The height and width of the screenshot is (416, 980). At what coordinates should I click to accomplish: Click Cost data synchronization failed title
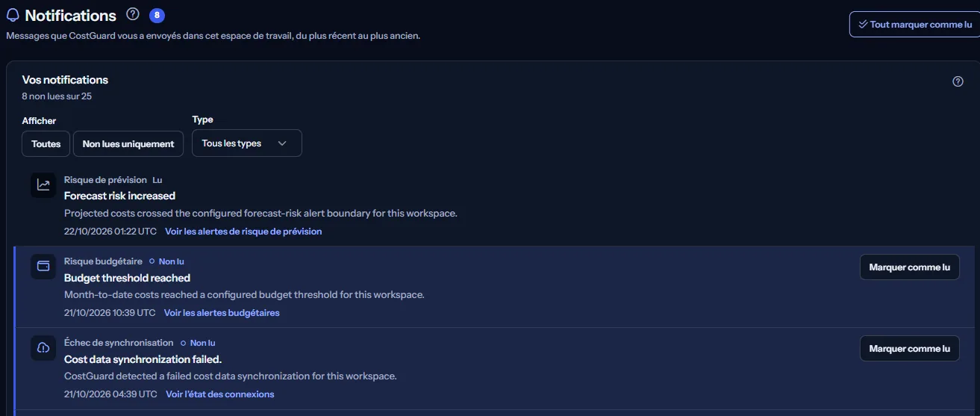point(143,359)
